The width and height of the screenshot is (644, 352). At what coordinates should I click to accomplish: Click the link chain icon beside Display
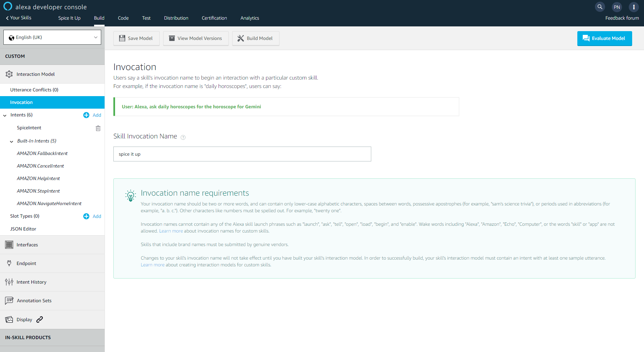pyautogui.click(x=40, y=320)
